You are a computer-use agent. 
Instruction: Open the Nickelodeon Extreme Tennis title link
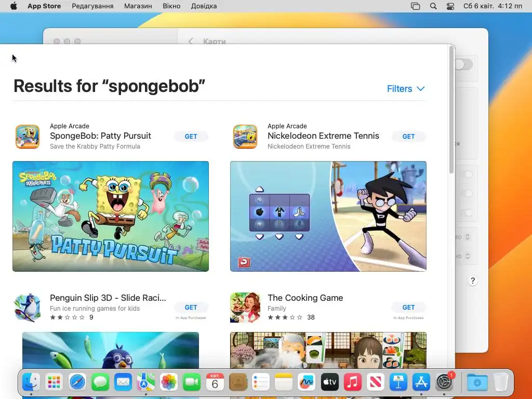coord(323,136)
